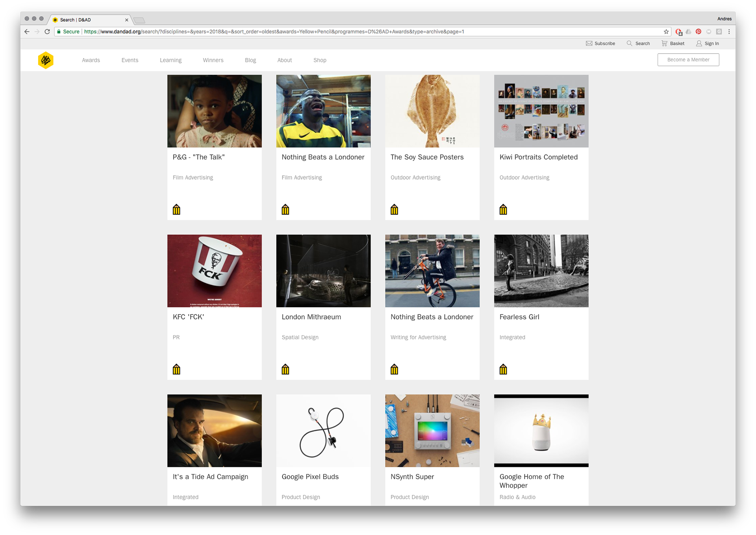This screenshot has height=535, width=756.
Task: Click the flatfish Soy Sauce Posters thumbnail
Action: point(432,111)
